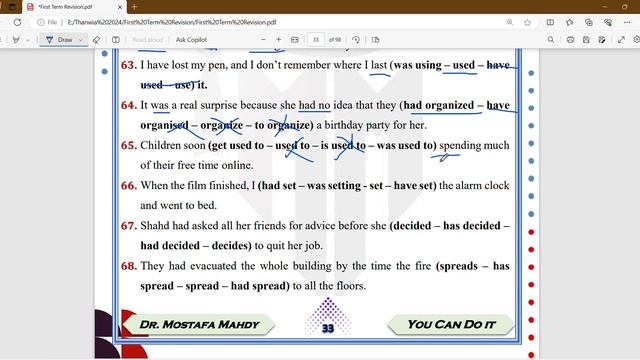The image size is (640, 360).
Task: Toggle the Draw tool
Action: [59, 40]
